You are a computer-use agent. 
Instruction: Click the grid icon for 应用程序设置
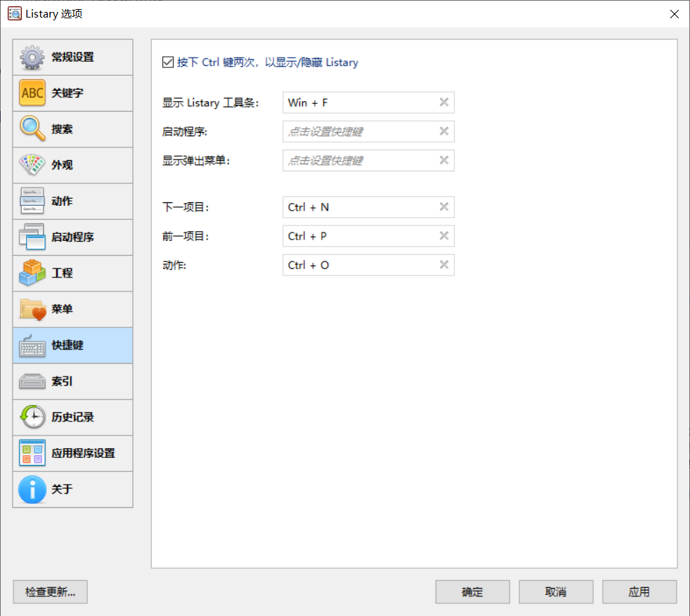click(x=32, y=453)
